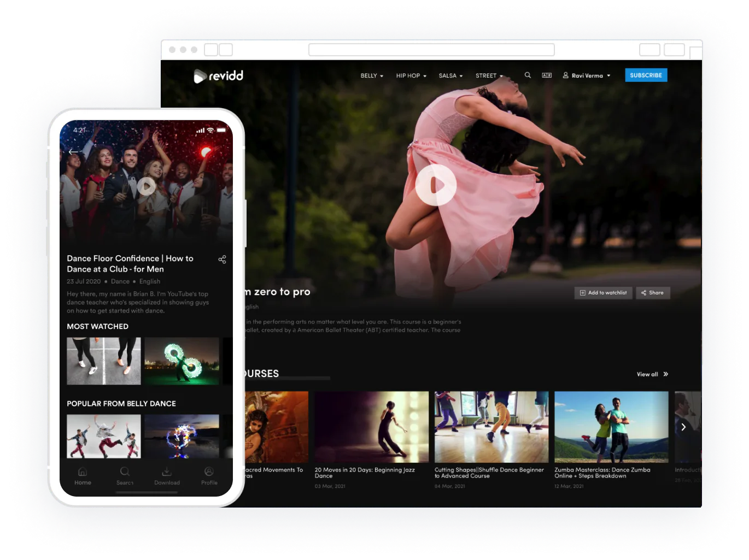
Task: Tap the jumping dancers thumbnail under Popular
Action: coord(104,436)
